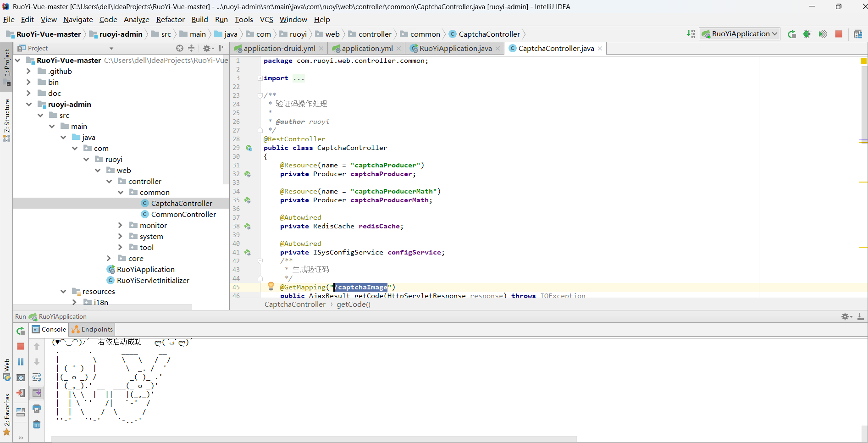Expand the doc folder

click(28, 93)
